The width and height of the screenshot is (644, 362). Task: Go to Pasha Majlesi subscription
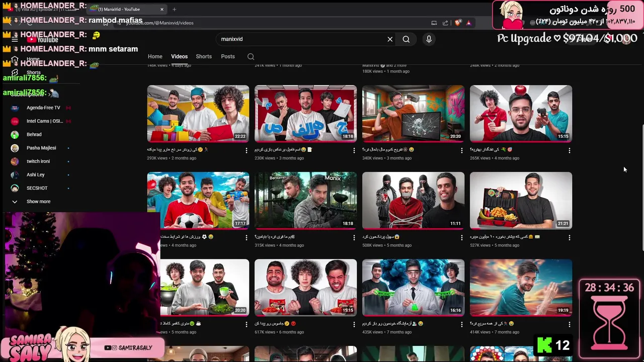(41, 148)
